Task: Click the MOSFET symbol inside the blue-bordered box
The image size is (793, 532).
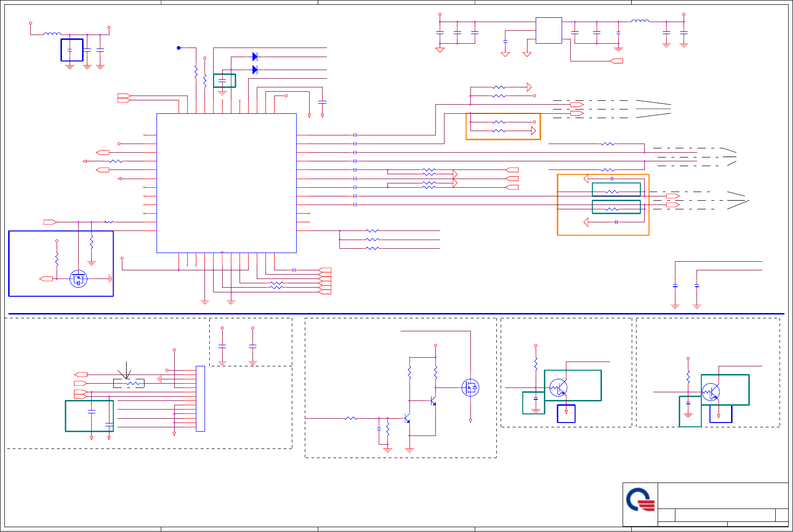Action: [78, 278]
